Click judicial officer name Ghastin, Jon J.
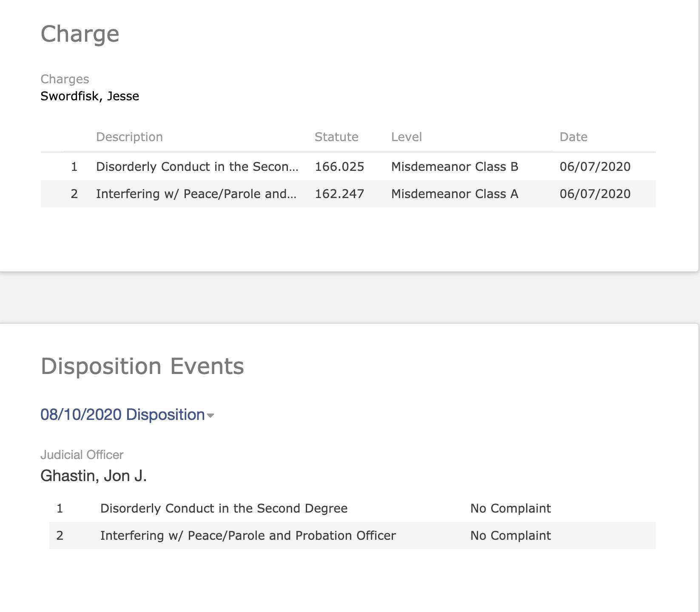This screenshot has width=700, height=612. 94,476
